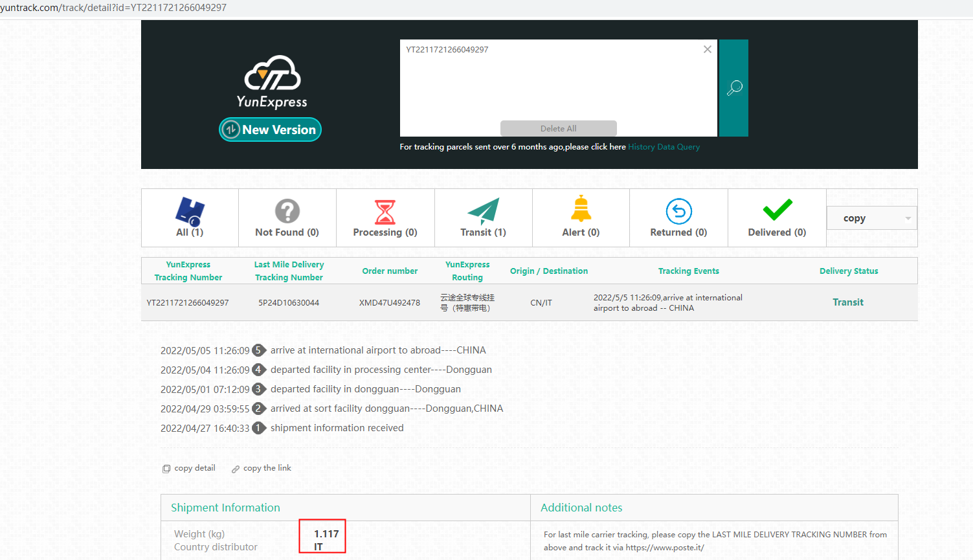Filter by Not Found question mark icon
The image size is (973, 560).
[x=287, y=212]
